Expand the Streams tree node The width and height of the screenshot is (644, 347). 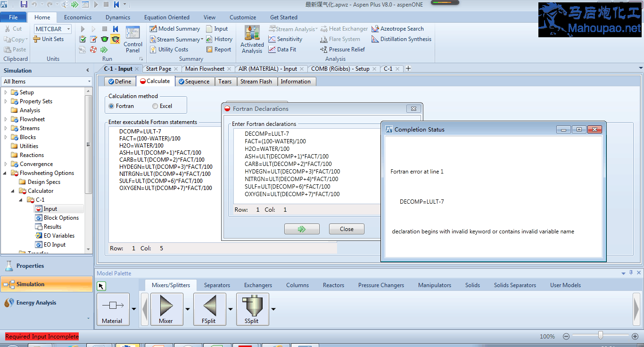click(6, 128)
